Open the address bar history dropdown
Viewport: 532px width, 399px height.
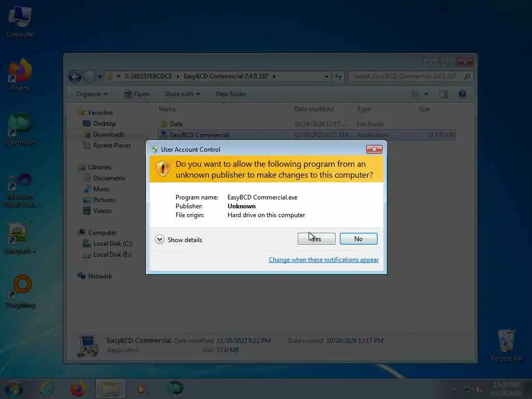(326, 77)
